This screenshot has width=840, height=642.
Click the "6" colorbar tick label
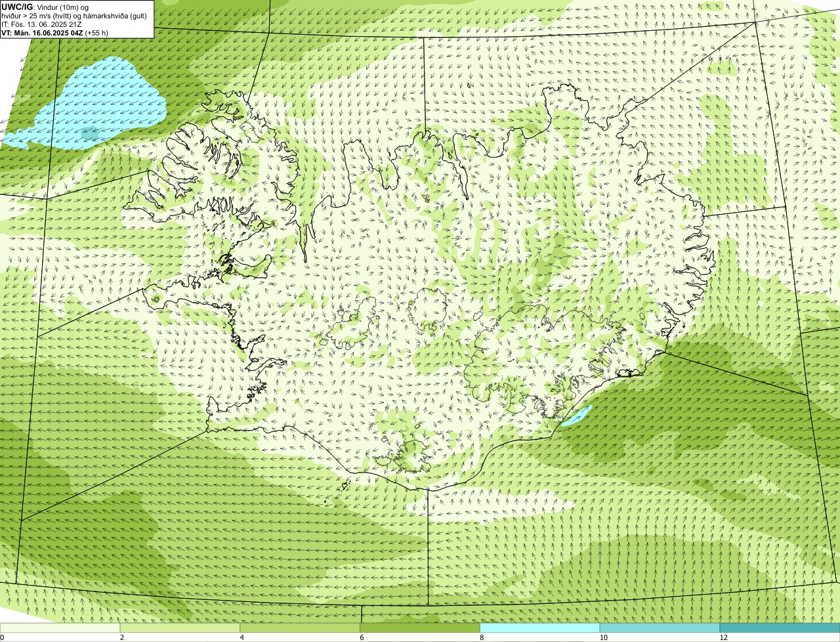(x=362, y=637)
